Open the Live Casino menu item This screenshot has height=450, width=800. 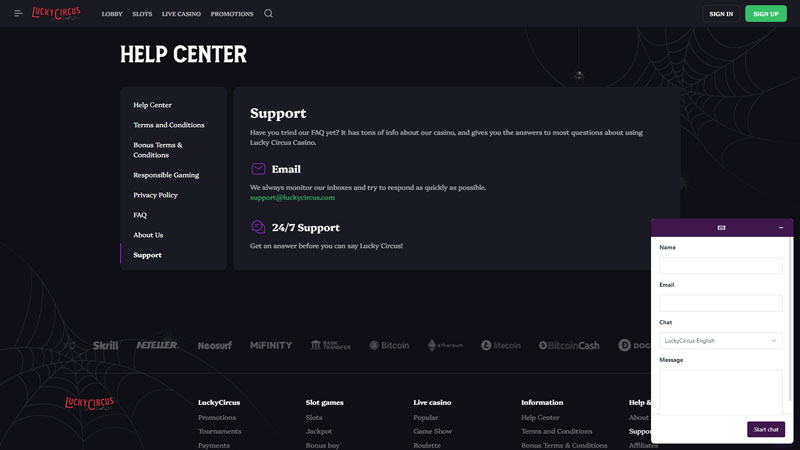point(181,14)
